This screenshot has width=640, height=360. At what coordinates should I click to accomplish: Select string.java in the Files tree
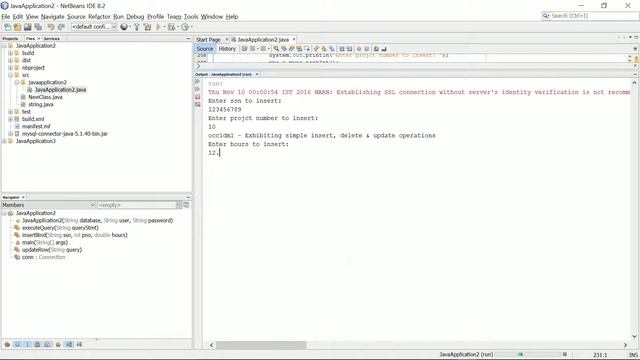41,104
